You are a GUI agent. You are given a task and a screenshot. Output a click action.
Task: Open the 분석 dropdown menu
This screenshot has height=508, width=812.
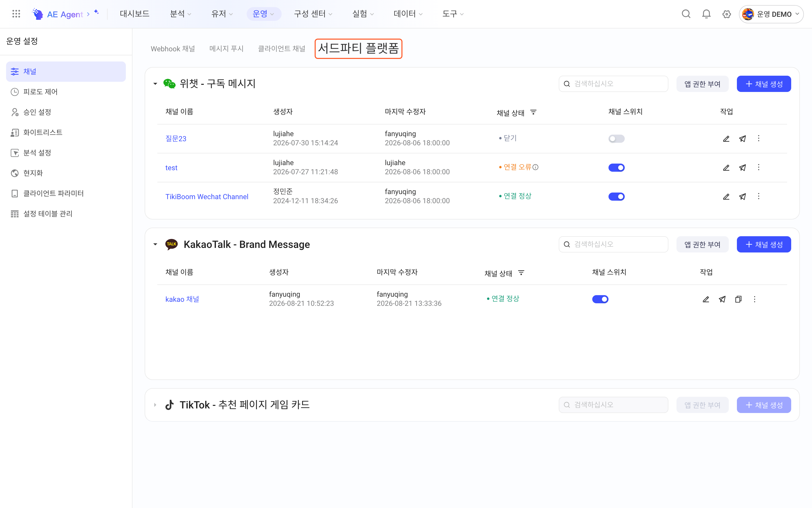(180, 14)
